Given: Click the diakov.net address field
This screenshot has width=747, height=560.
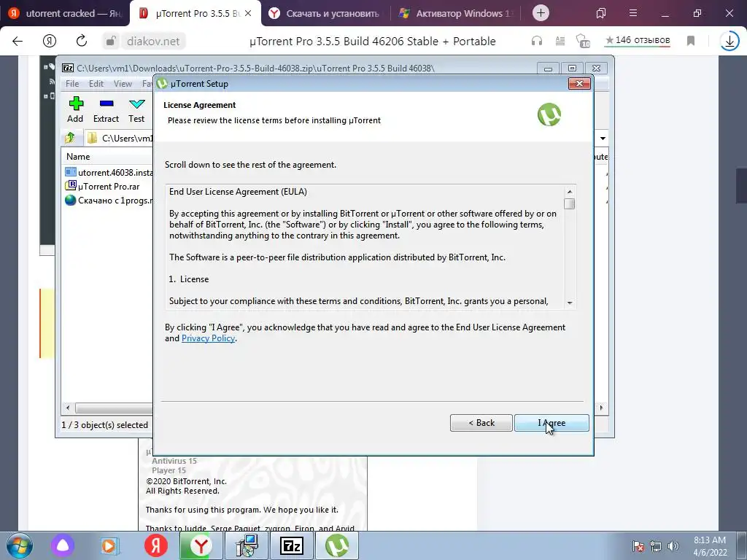Looking at the screenshot, I should 153,42.
